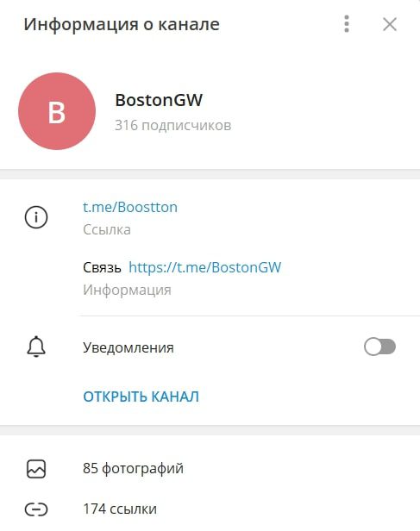Click the chain link icon
The image size is (420, 531).
point(36,509)
